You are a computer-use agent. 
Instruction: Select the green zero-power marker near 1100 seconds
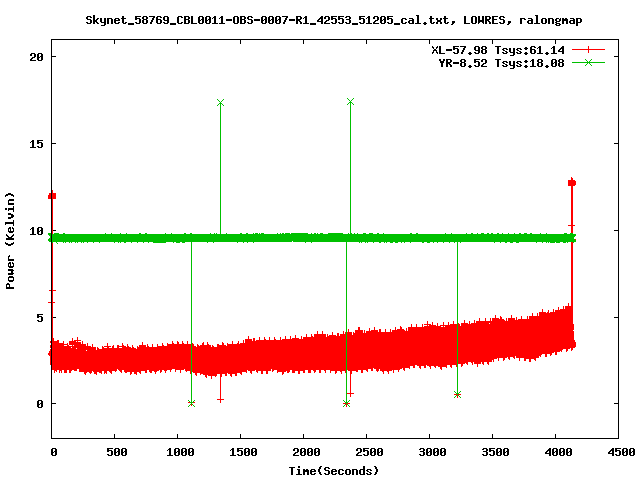[191, 403]
